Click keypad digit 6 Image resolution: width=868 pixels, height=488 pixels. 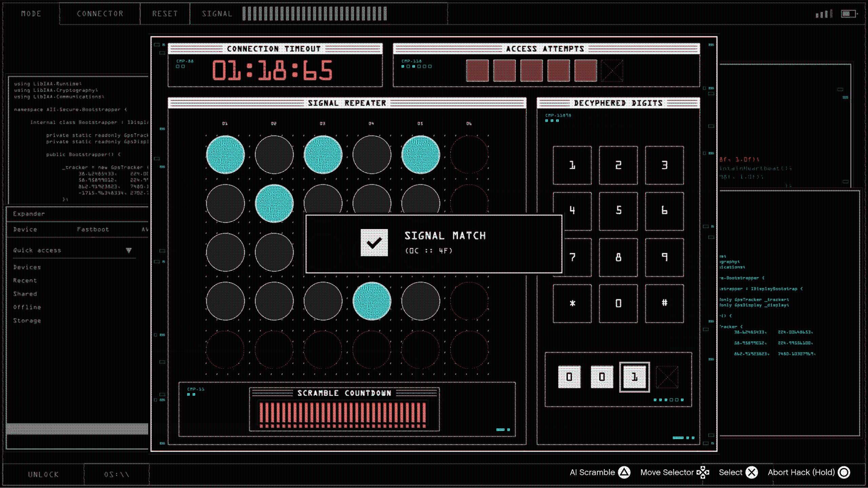[x=664, y=211]
